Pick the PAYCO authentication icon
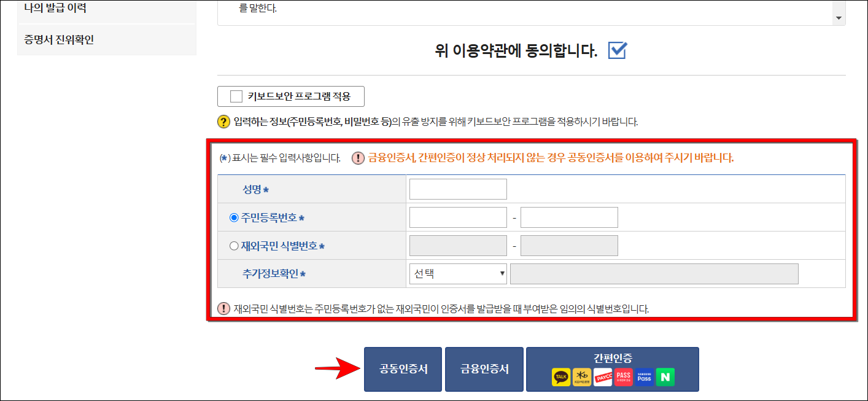 [x=603, y=377]
